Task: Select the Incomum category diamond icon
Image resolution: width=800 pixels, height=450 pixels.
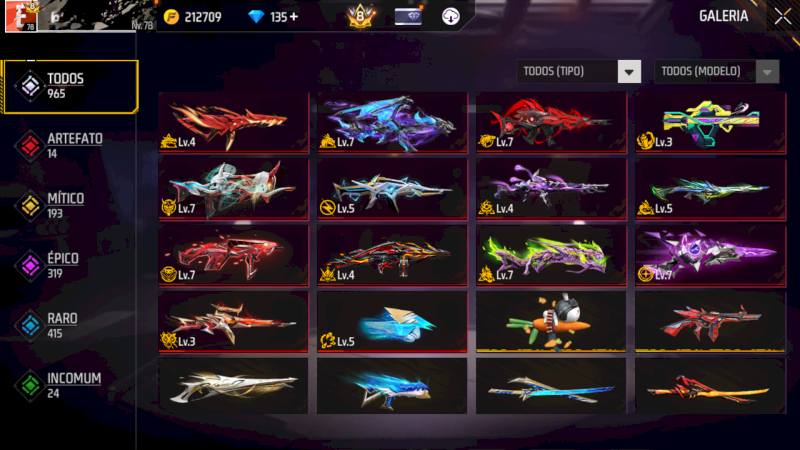Action: (x=30, y=385)
